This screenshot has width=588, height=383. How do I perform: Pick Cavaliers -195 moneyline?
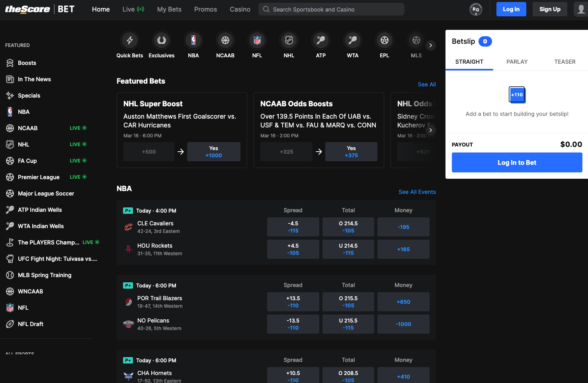(x=403, y=227)
